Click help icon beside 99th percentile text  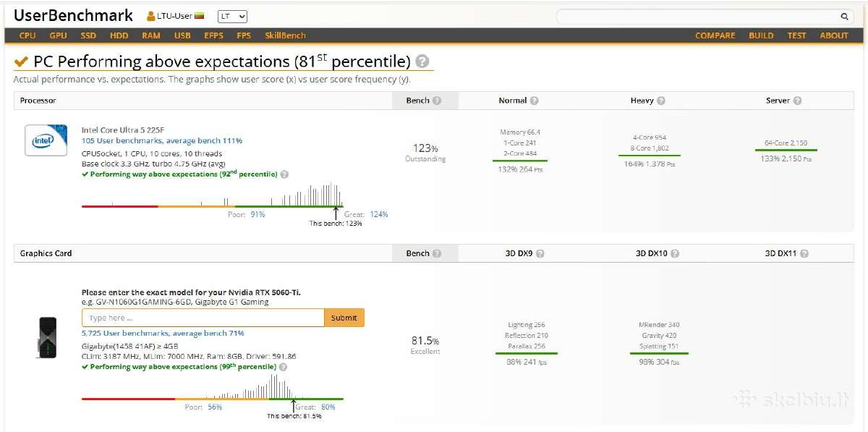[283, 367]
